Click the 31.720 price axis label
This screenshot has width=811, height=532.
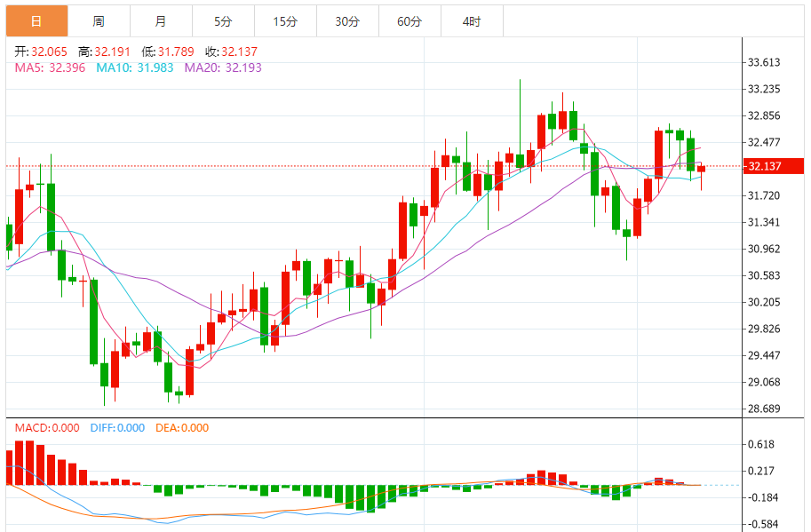[764, 195]
